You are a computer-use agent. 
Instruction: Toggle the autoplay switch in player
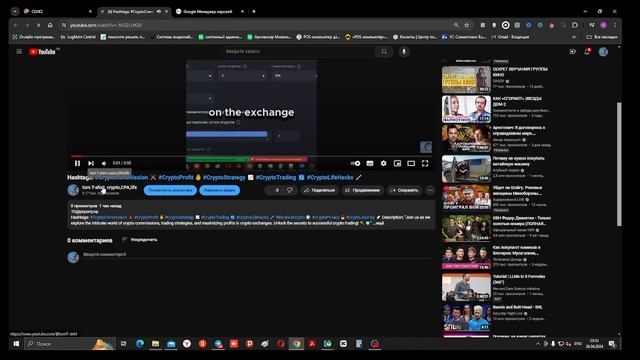tap(356, 163)
